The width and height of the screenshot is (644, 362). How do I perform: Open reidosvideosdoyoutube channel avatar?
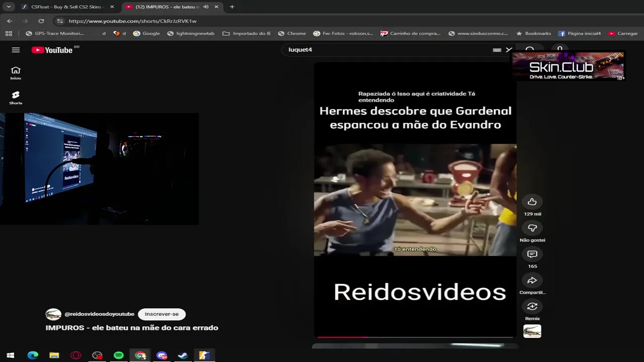click(53, 314)
